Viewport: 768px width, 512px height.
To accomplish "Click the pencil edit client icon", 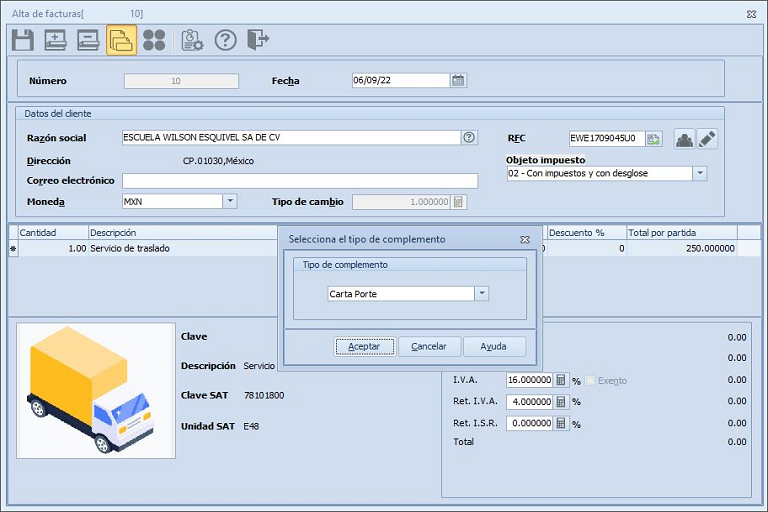I will coord(708,139).
